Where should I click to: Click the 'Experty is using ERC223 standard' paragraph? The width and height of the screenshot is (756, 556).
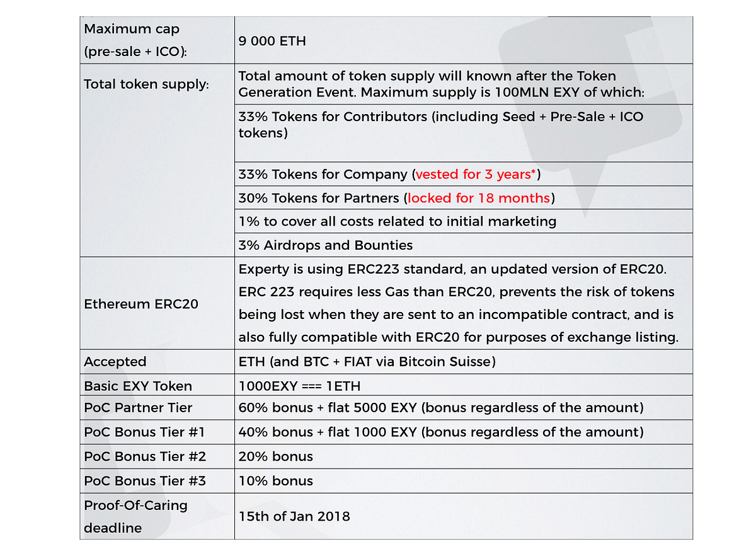(458, 303)
